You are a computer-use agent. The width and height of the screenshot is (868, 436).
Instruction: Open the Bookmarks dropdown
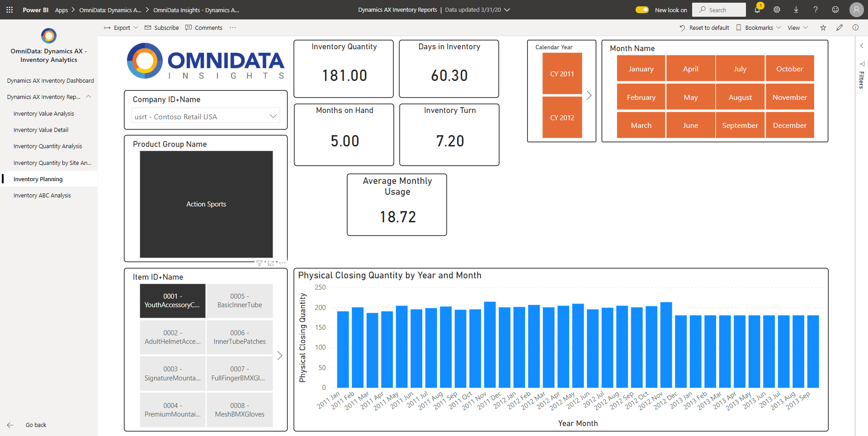point(759,28)
